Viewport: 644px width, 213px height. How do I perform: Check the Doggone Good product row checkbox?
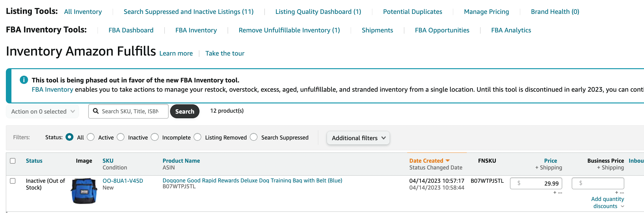pyautogui.click(x=13, y=181)
